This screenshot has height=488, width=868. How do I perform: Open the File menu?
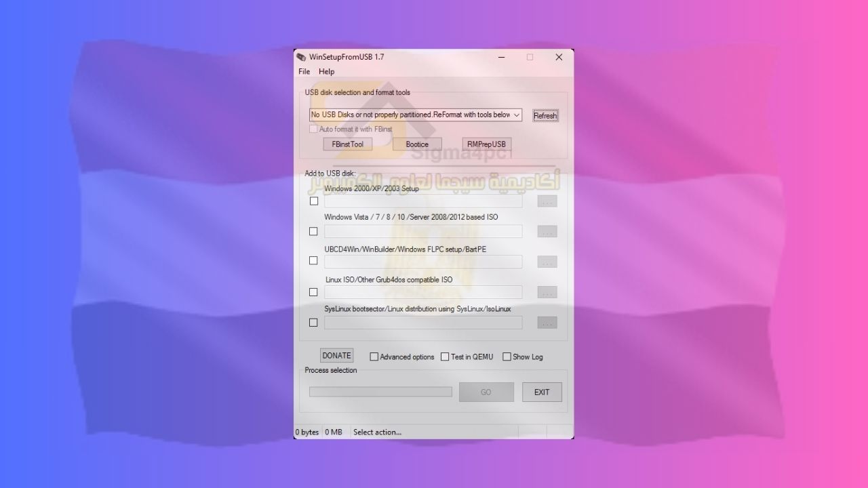(x=304, y=71)
